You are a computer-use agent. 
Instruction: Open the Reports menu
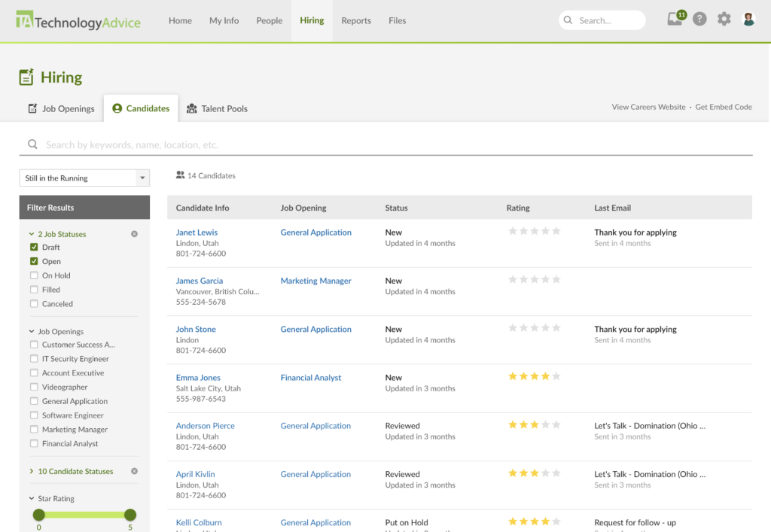point(356,20)
